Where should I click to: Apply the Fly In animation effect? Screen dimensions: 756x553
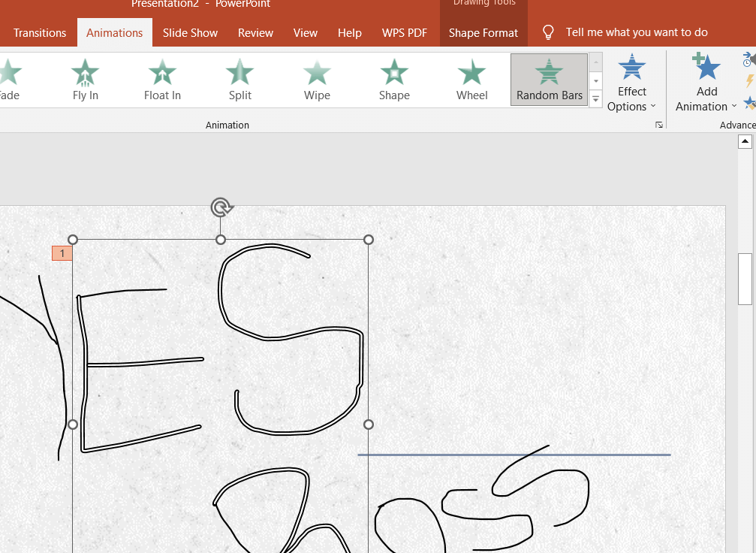(85, 80)
